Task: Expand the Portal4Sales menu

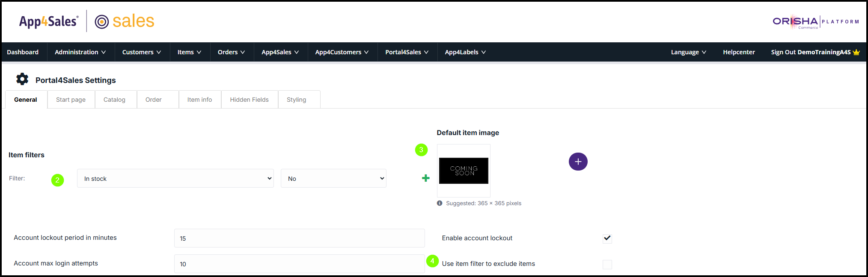Action: point(407,52)
